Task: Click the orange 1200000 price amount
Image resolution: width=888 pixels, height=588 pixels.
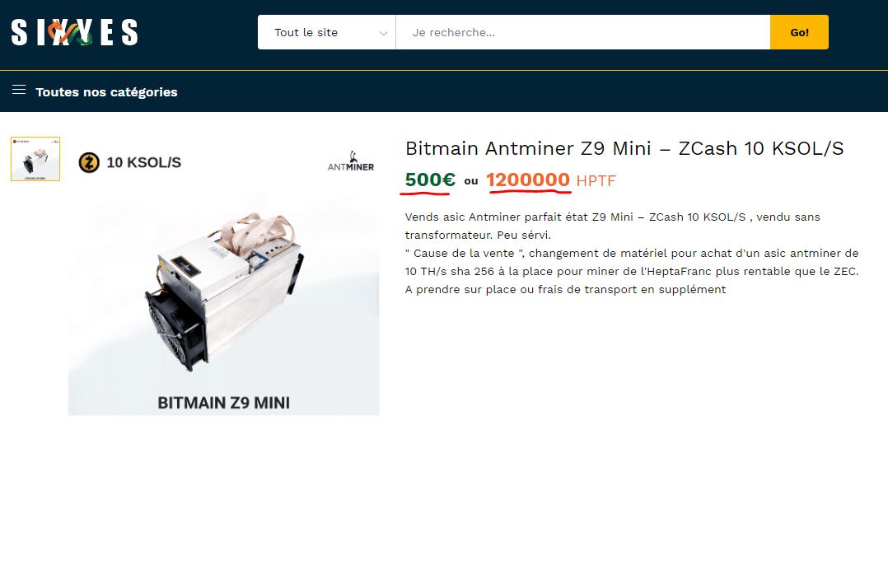Action: (528, 180)
